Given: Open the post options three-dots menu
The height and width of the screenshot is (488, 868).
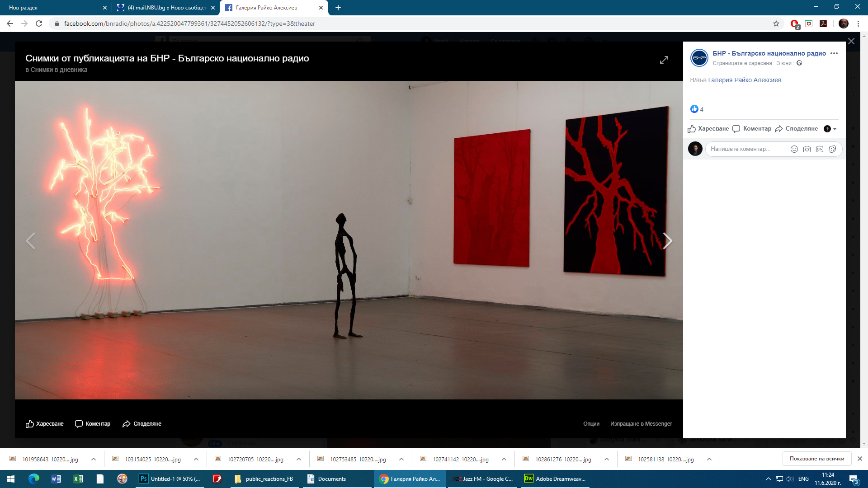Looking at the screenshot, I should click(834, 53).
